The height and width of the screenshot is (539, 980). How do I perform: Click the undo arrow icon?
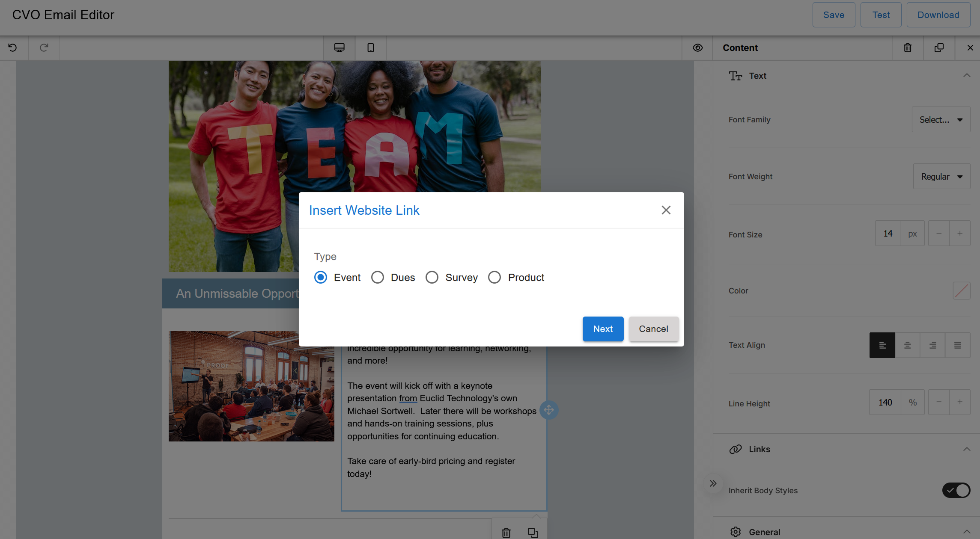(13, 47)
